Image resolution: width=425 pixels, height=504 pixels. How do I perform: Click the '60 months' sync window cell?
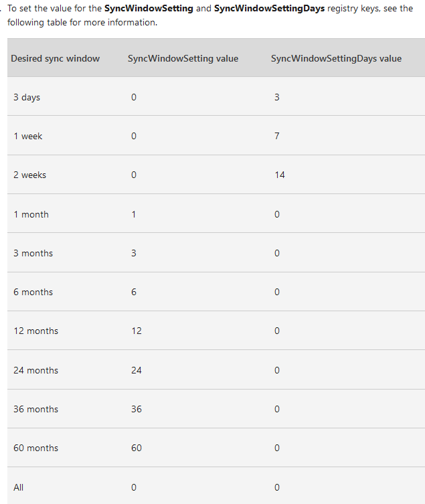(x=35, y=448)
